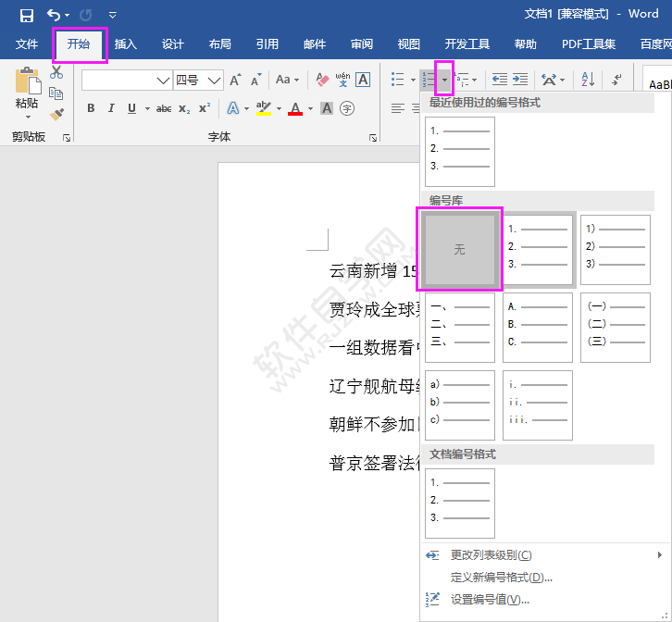Clear all formatting with eraser icon
This screenshot has height=622, width=672.
322,81
